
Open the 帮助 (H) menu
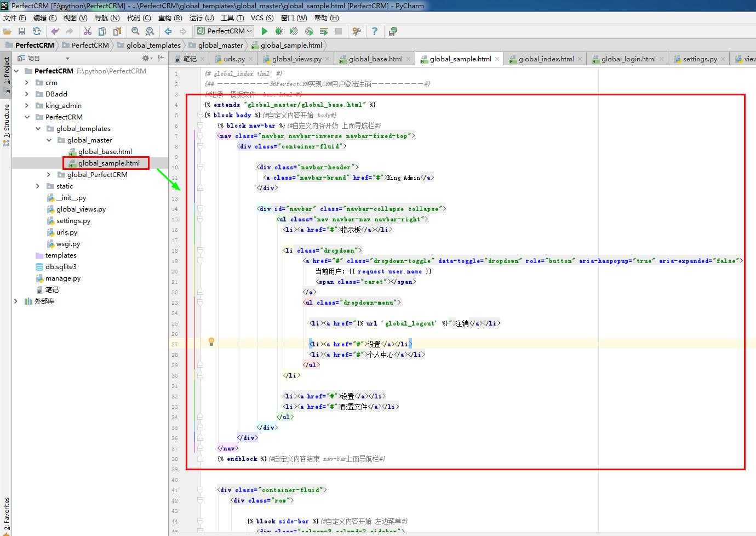[327, 18]
